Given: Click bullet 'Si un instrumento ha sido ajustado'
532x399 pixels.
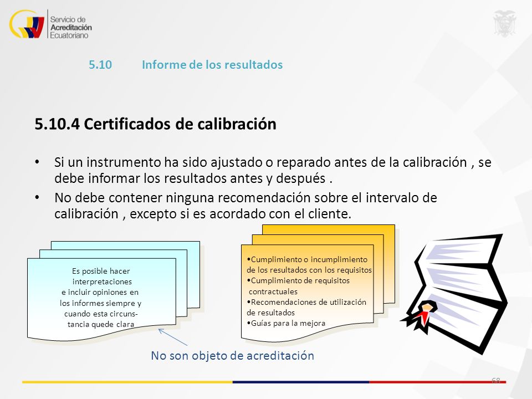Looking at the screenshot, I should coord(273,162).
